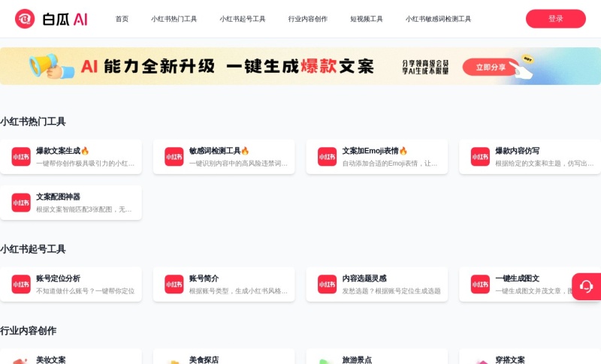Click description 一键帮你创作极具吸引力的小红…
The height and width of the screenshot is (364, 601).
click(85, 164)
